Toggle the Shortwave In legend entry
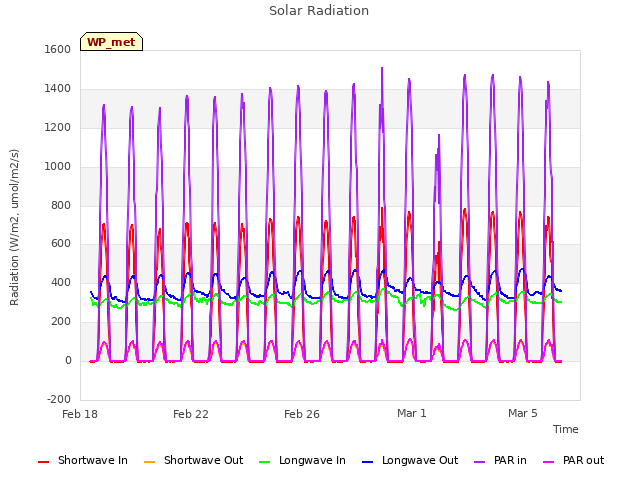 (x=83, y=461)
